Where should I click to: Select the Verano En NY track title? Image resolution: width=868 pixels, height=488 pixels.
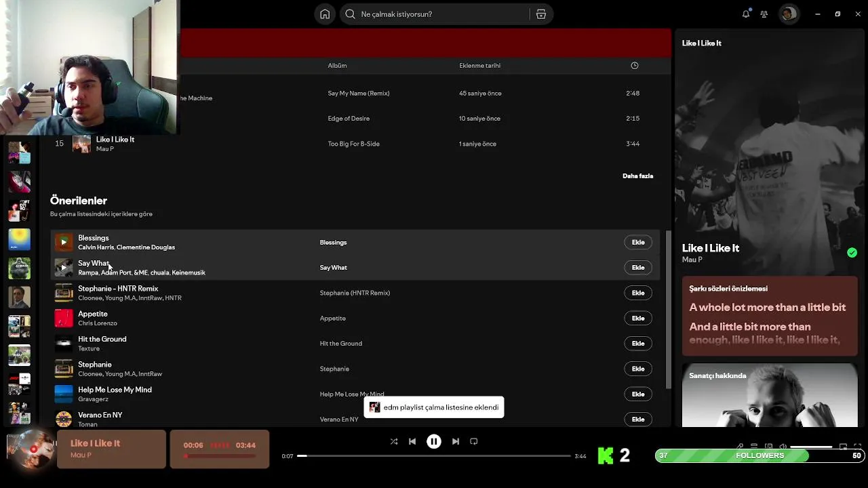[100, 415]
